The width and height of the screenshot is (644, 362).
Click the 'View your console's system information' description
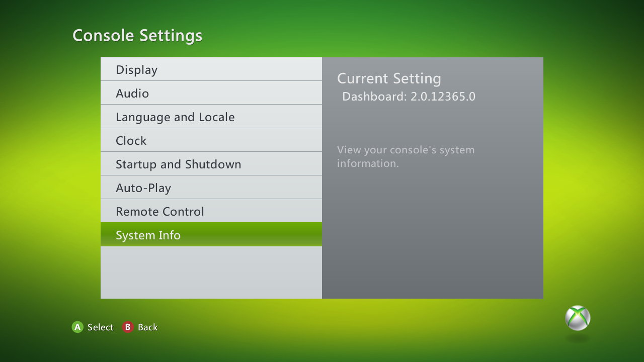(x=406, y=156)
